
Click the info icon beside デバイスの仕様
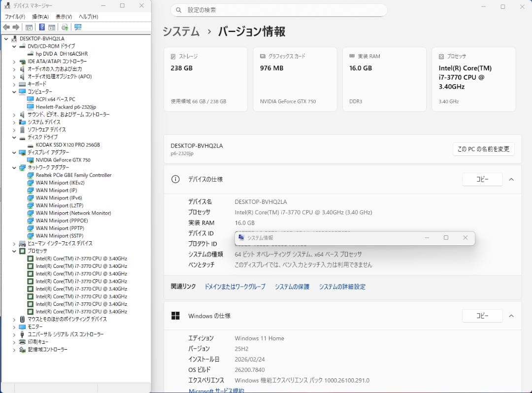click(x=175, y=179)
